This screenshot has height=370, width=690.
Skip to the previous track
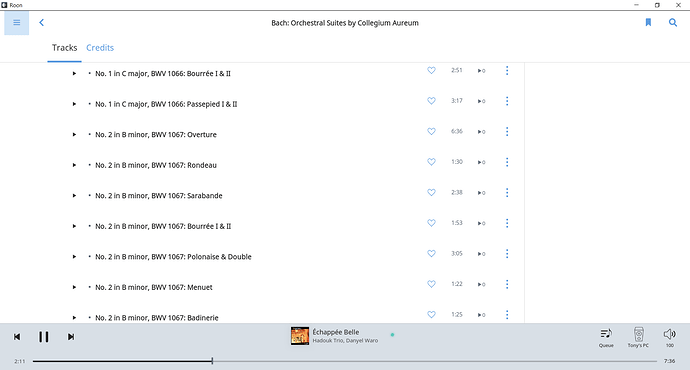(17, 337)
